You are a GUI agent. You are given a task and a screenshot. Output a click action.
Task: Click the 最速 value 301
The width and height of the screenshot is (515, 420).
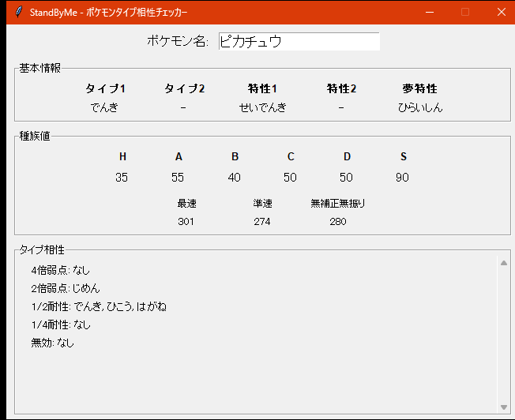(x=186, y=222)
